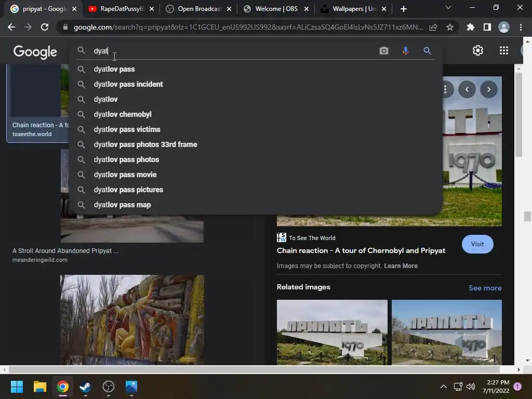Click the Visit button
Screen dimensions: 532x399
[477, 244]
